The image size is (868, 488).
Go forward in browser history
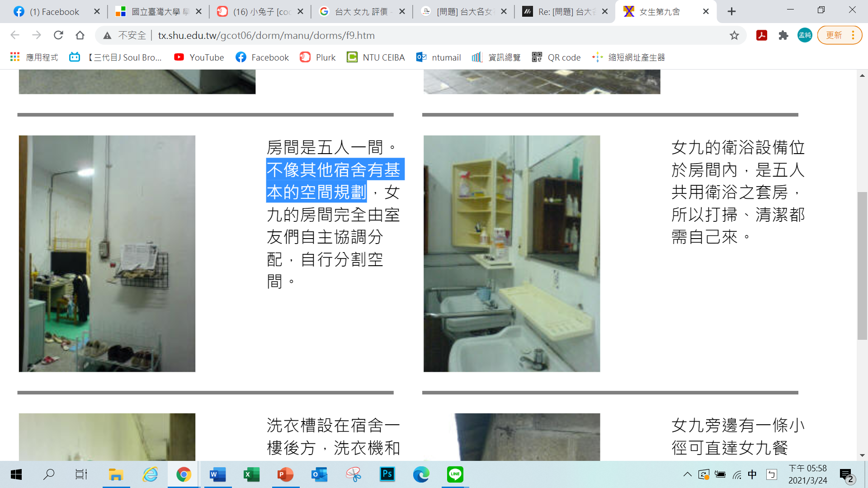[37, 35]
